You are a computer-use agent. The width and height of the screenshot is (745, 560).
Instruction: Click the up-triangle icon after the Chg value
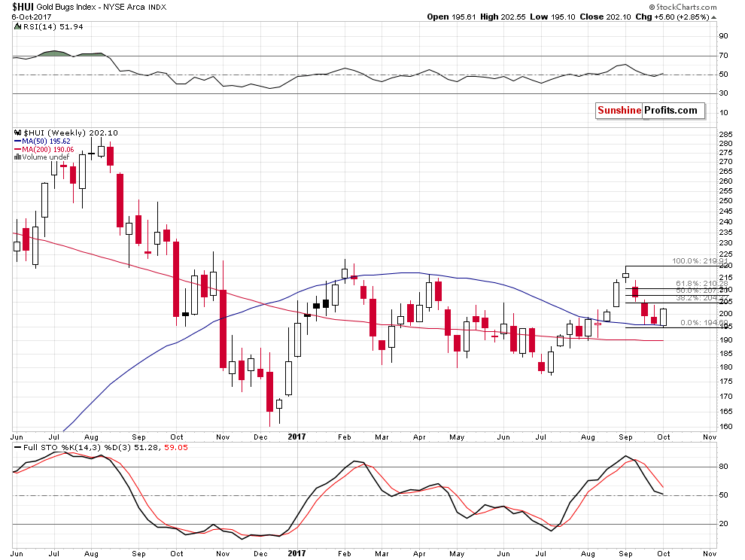pos(713,17)
